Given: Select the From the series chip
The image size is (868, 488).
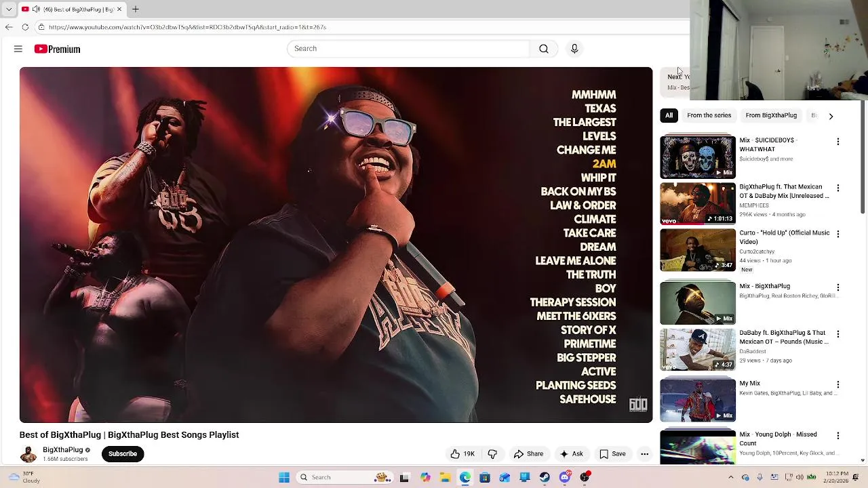Looking at the screenshot, I should (709, 115).
